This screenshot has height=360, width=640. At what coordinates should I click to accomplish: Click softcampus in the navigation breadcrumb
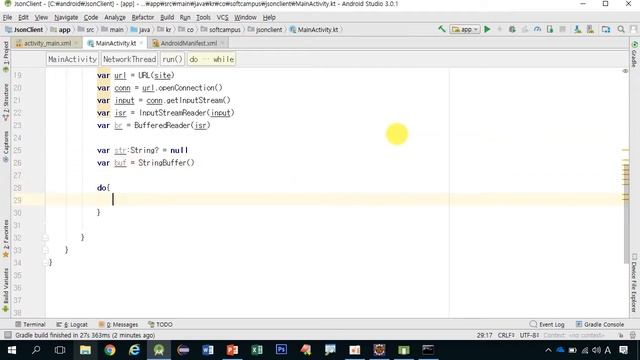[x=221, y=29]
